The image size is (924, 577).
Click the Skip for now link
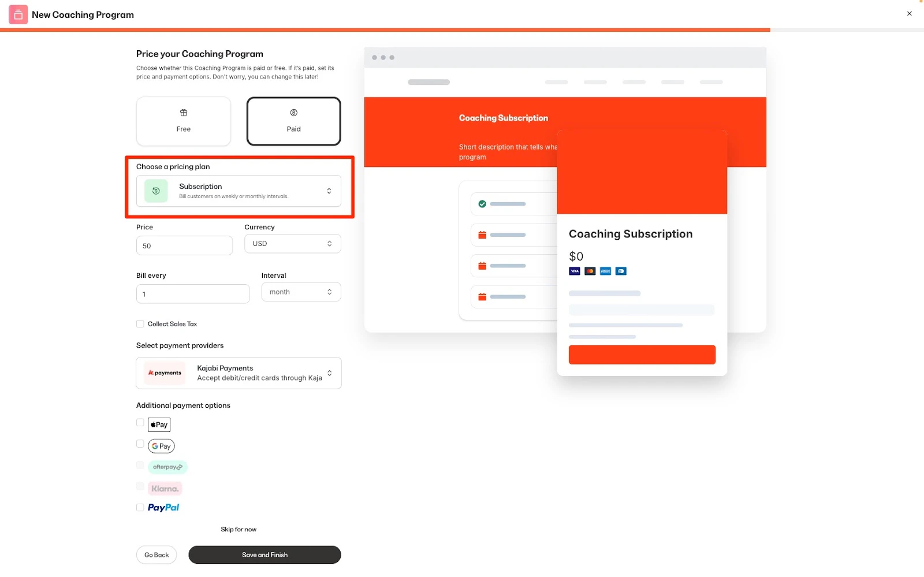tap(238, 529)
